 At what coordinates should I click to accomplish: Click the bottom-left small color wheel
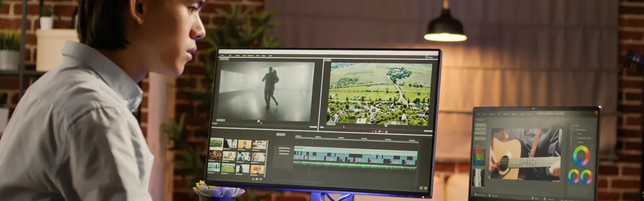[574, 176]
